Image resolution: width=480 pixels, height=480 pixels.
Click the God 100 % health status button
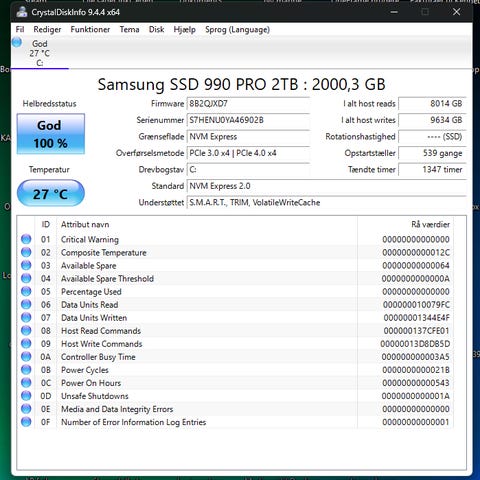[x=51, y=134]
